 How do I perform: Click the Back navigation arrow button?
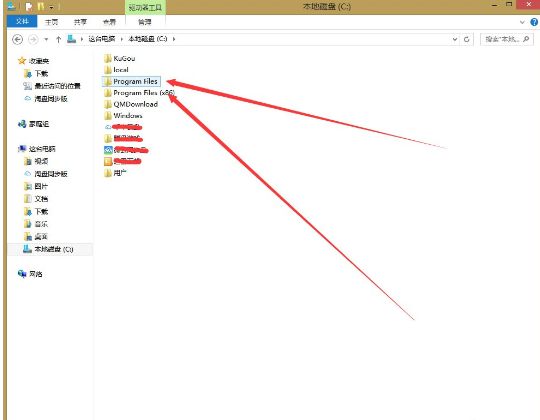click(17, 40)
